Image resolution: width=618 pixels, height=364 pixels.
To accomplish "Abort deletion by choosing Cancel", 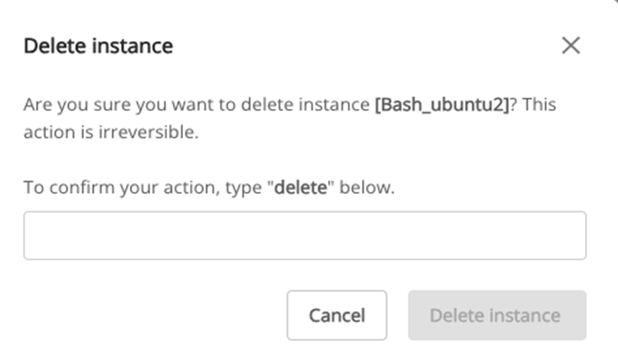I will [337, 315].
